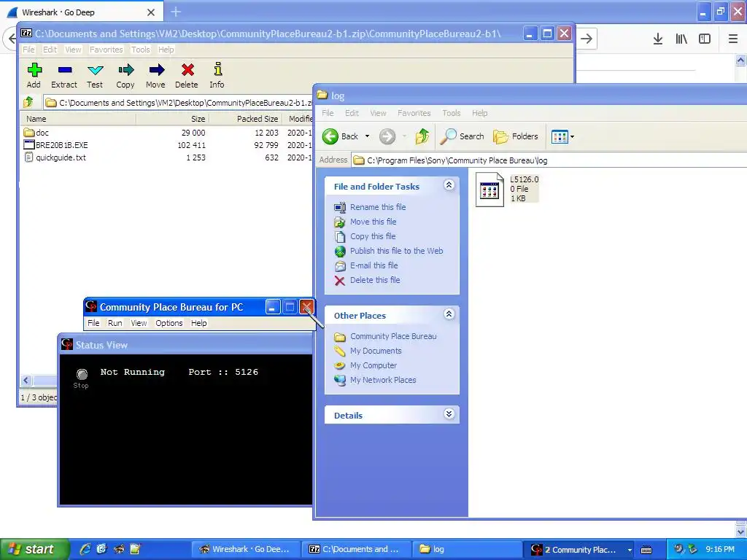Screen dimensions: 747x560
Task: Click the Address bar in log window
Action: coord(548,160)
